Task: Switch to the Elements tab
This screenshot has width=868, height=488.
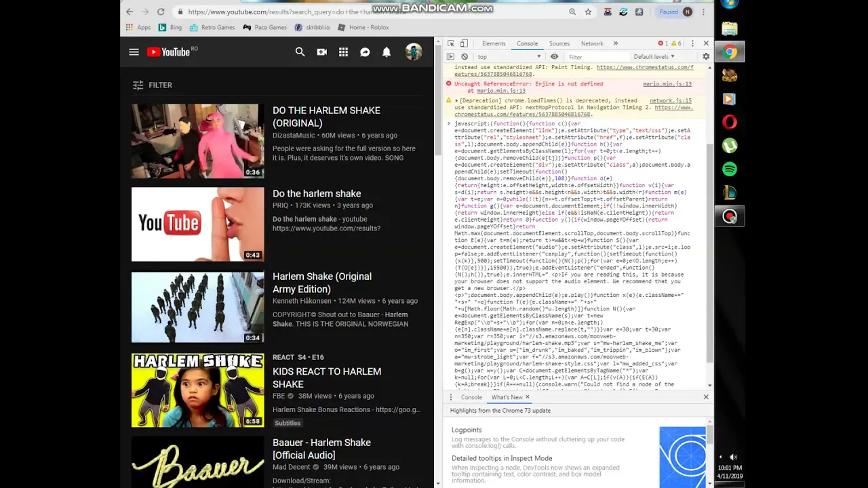Action: click(x=494, y=43)
